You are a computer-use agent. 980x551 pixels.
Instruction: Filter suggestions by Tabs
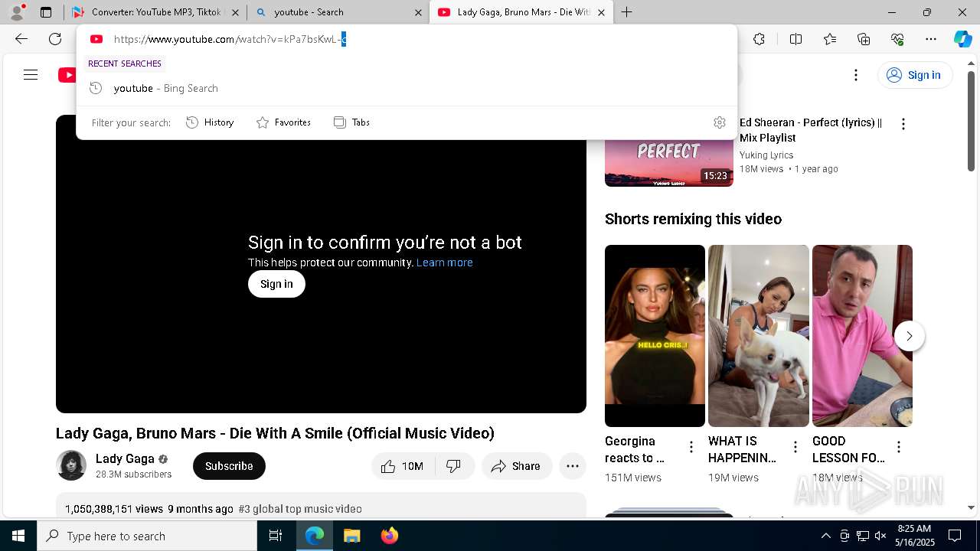point(352,122)
